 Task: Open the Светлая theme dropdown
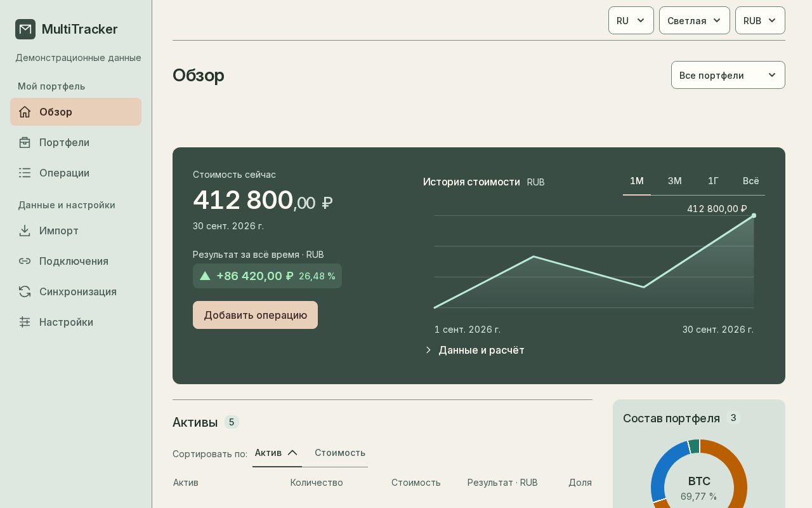[695, 20]
